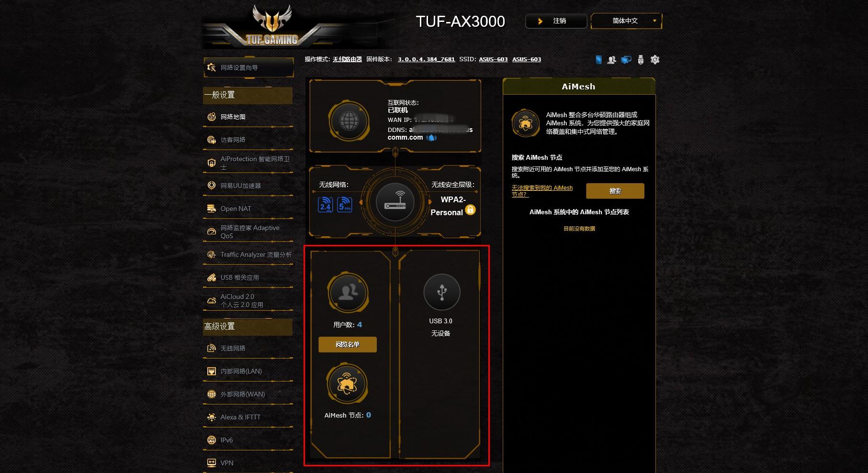
Task: Click the 注销 logout button
Action: 556,21
